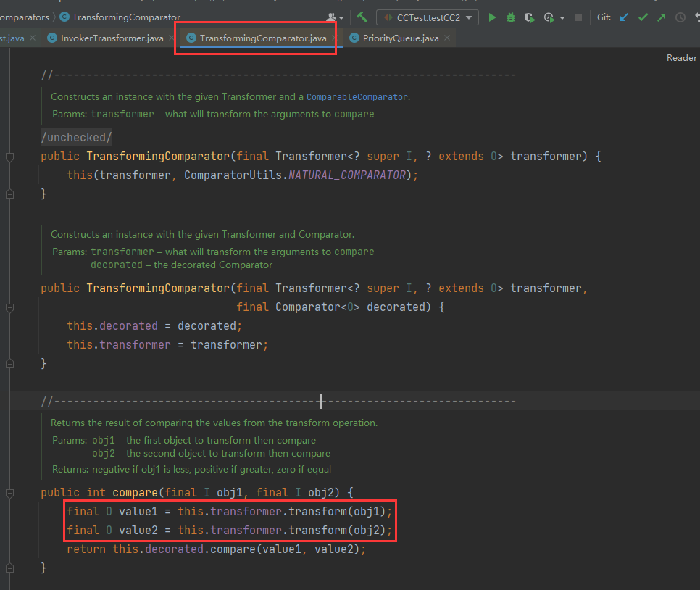Click 'this.transformer = transformer;' line
Viewport: 700px width, 590px height.
pos(167,345)
